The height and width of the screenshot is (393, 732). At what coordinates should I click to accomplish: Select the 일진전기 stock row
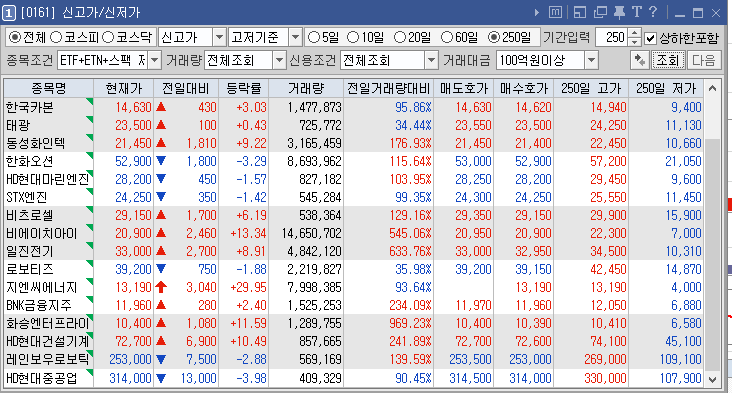pyautogui.click(x=353, y=252)
